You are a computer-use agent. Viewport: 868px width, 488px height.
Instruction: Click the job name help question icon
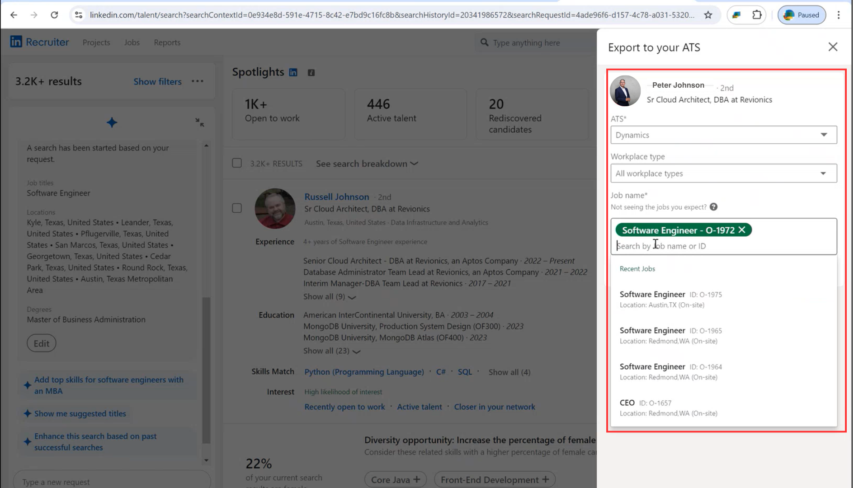click(713, 207)
